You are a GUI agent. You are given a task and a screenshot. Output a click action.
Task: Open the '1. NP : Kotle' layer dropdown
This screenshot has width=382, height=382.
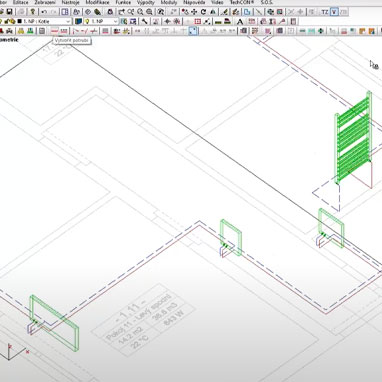[47, 22]
